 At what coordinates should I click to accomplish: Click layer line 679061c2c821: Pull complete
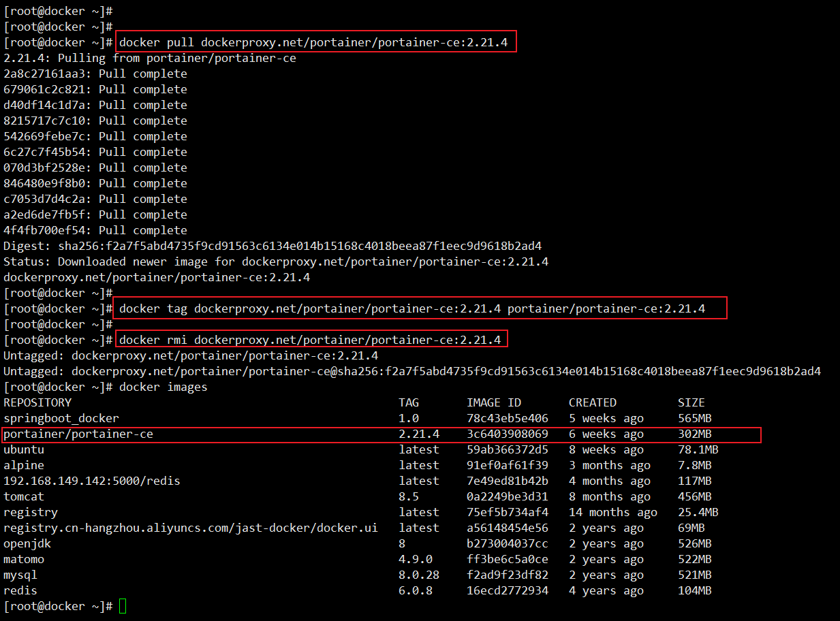click(x=95, y=89)
